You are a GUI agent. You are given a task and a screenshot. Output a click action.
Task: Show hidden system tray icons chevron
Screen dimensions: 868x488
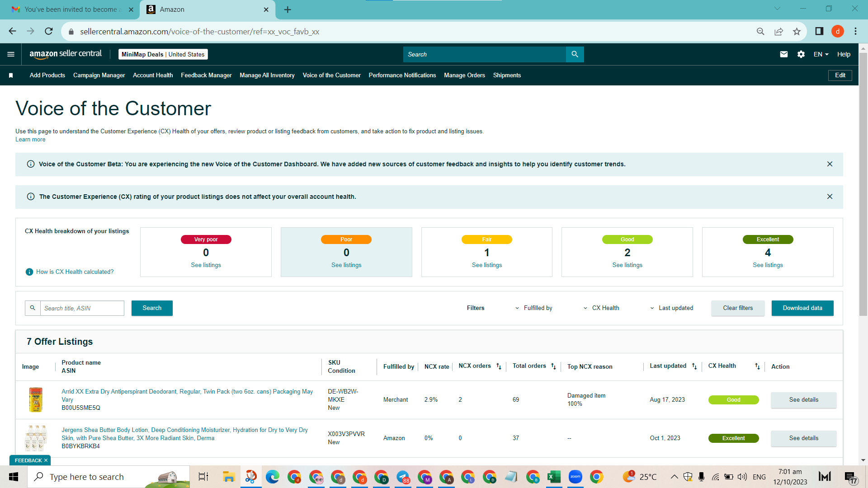(674, 477)
